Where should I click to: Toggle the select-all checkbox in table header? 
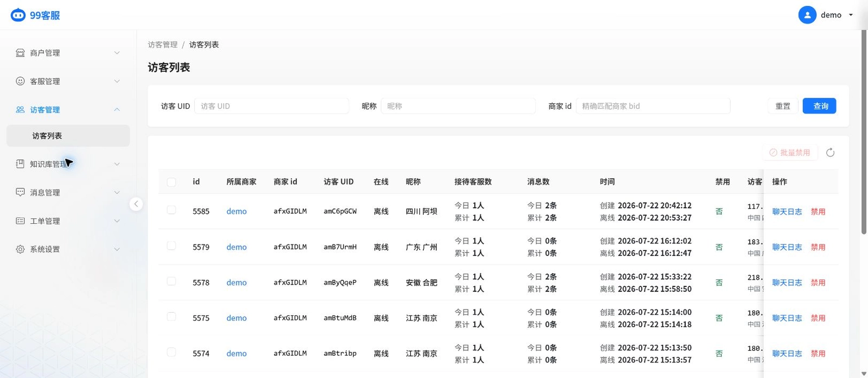tap(171, 182)
